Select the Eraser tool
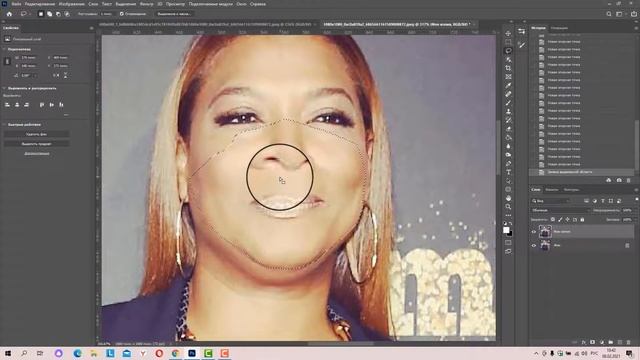640x360 pixels. click(x=508, y=129)
